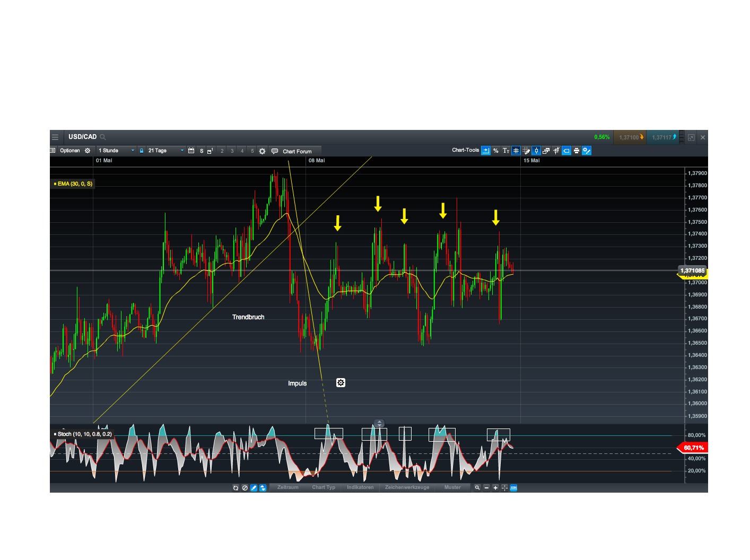Viewport: 750px width, 560px height.
Task: Open the Zeichenwerkzeuge menu
Action: (x=407, y=487)
